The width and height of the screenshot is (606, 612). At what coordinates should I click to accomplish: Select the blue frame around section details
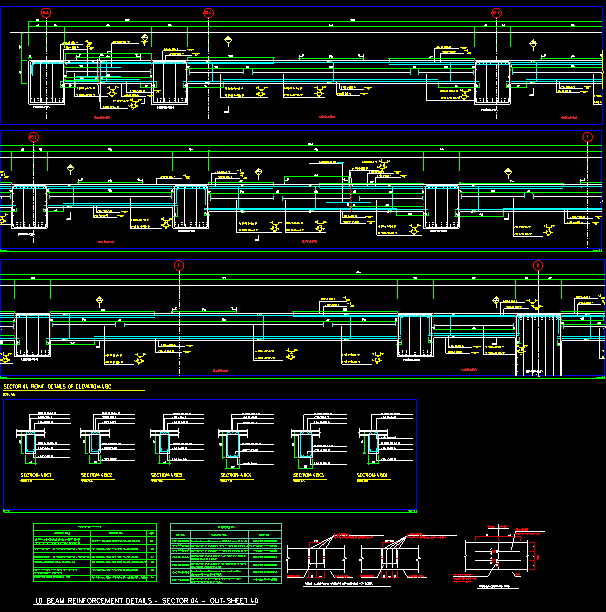[210, 455]
